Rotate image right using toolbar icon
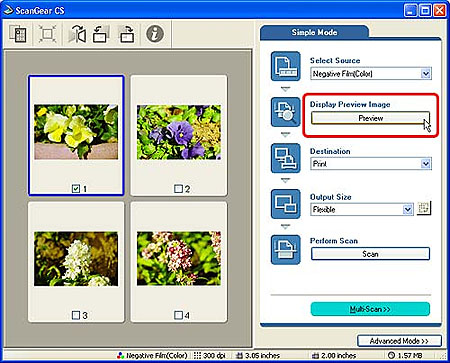Image resolution: width=450 pixels, height=363 pixels. (127, 34)
